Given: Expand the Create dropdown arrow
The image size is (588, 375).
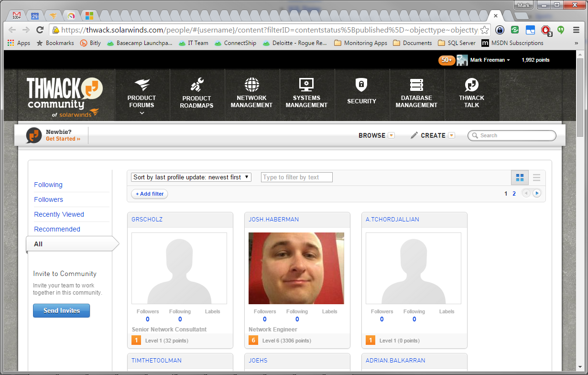Looking at the screenshot, I should pos(451,135).
